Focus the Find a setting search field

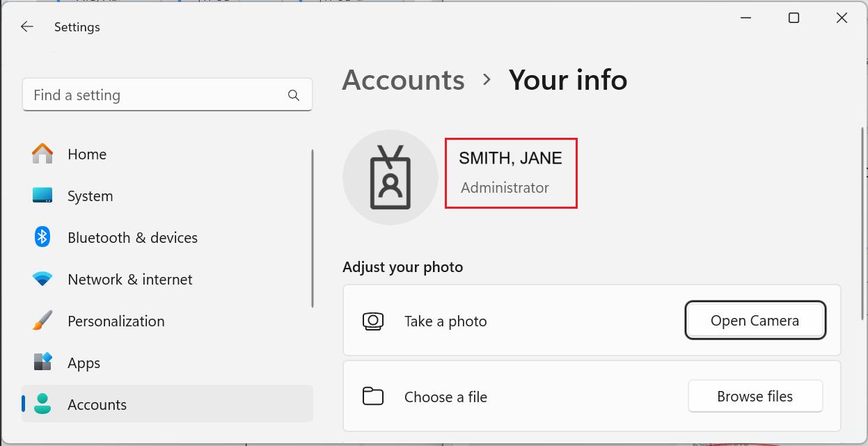point(157,95)
